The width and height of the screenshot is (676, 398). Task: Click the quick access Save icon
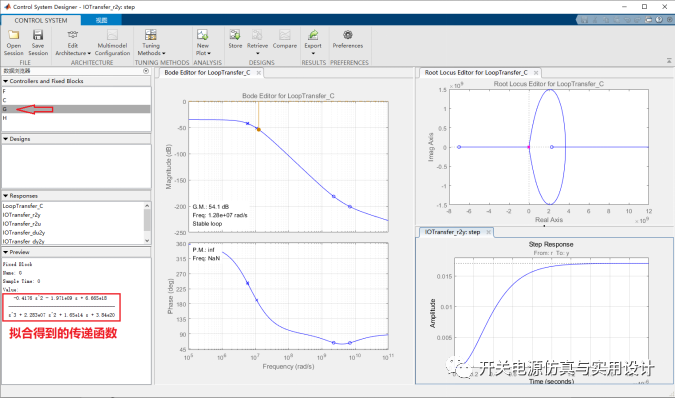point(584,20)
